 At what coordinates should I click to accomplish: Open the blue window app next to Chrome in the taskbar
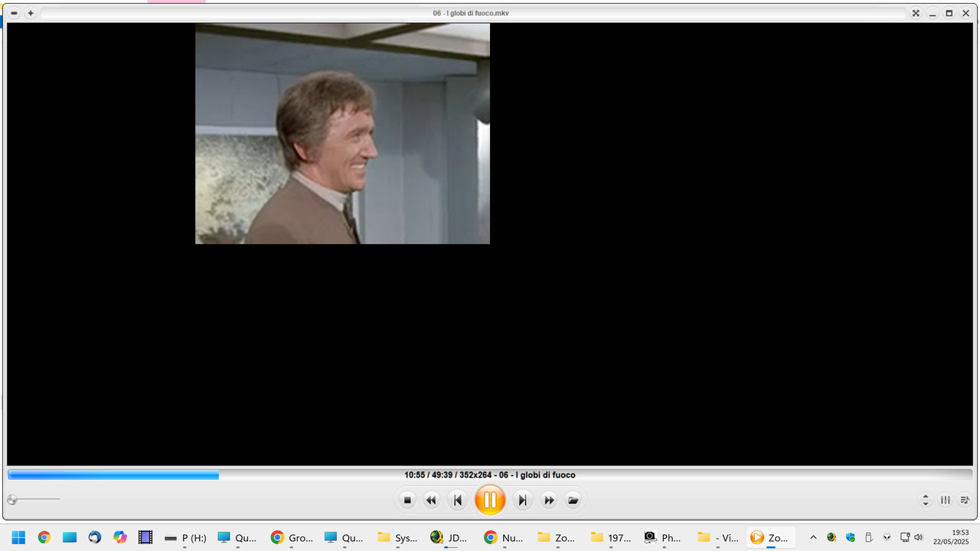tap(69, 538)
